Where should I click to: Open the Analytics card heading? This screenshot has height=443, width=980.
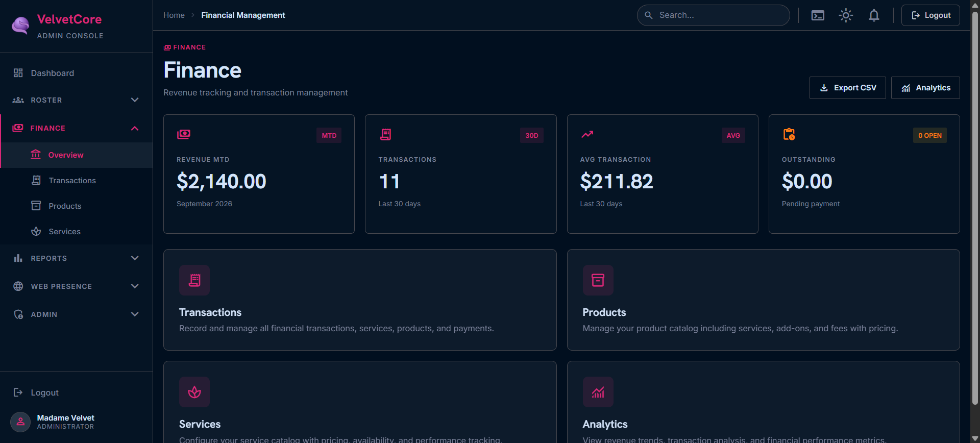[605, 424]
